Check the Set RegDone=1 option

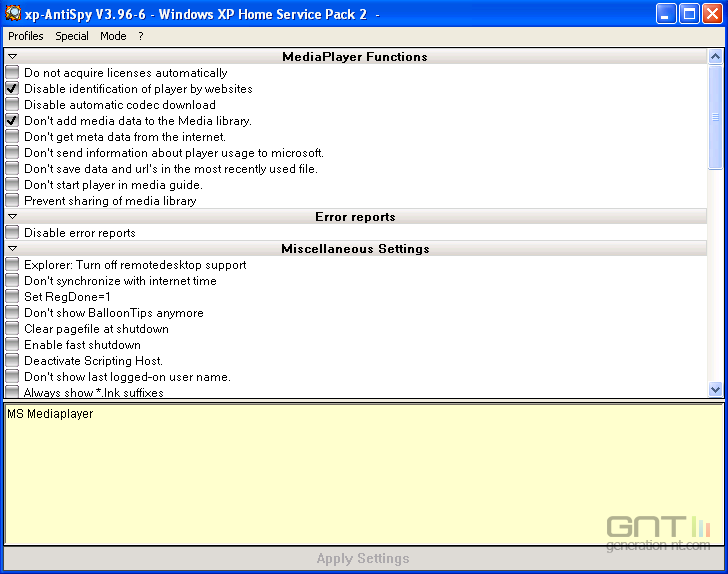[12, 296]
